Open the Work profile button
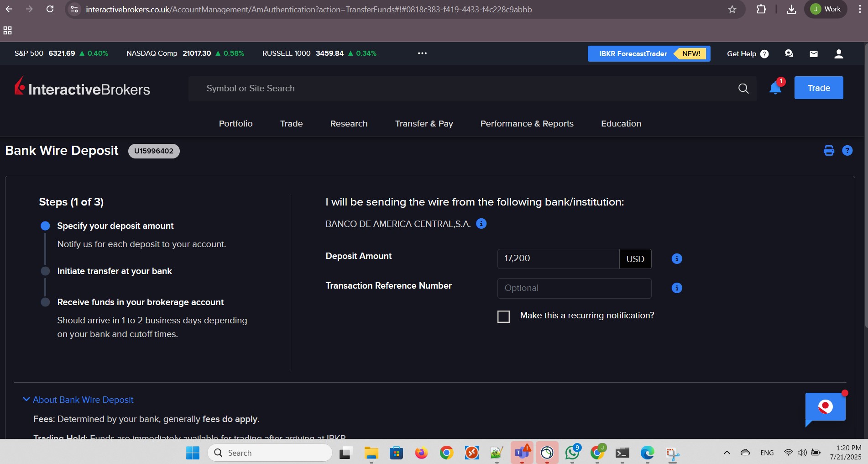Screen dimensions: 868x464 826,9
